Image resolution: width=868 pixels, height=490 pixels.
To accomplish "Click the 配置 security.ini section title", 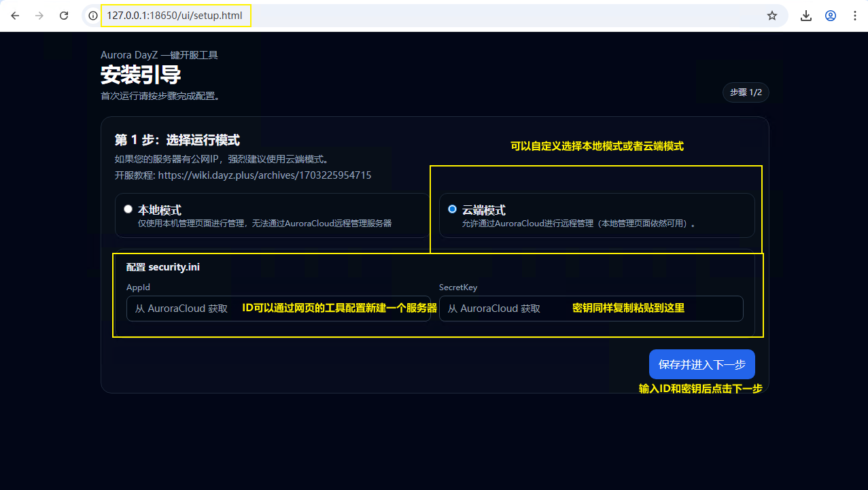I will (163, 267).
